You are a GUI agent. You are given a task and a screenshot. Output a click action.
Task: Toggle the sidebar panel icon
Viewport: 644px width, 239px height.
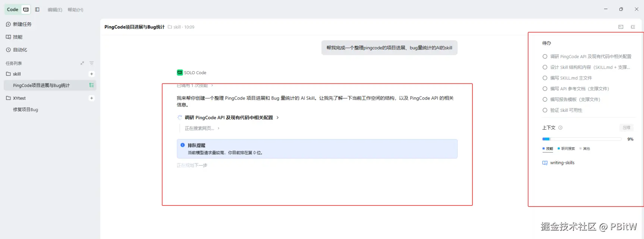37,10
